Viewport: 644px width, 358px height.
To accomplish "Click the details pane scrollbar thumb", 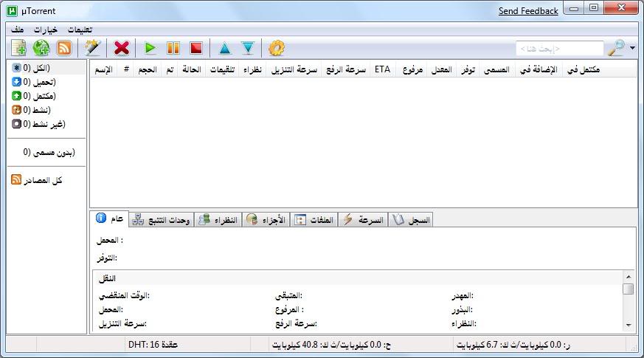I will tap(629, 289).
